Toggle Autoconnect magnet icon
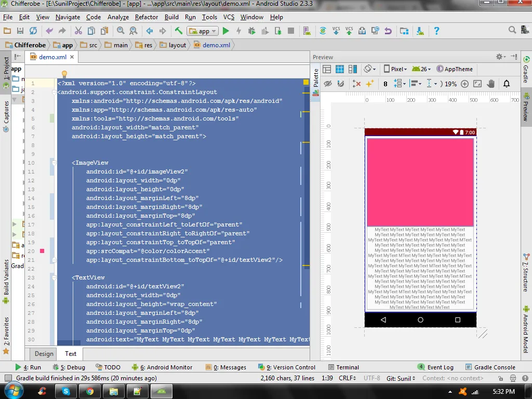Viewport: 532px width, 399px height. click(341, 84)
